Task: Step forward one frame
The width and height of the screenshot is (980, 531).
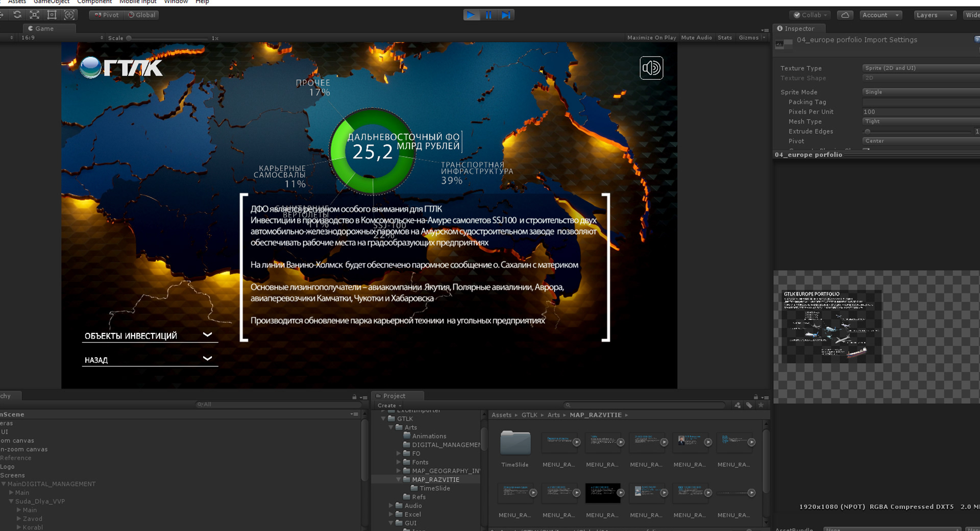Action: (x=506, y=15)
